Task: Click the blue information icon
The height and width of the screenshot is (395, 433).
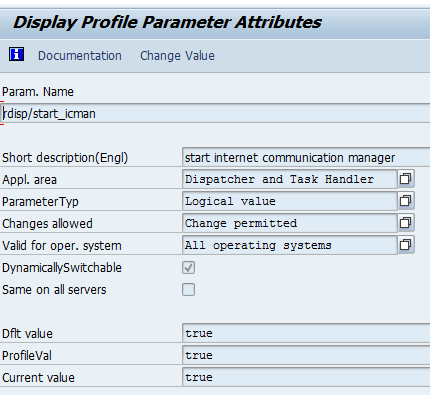Action: pyautogui.click(x=16, y=54)
